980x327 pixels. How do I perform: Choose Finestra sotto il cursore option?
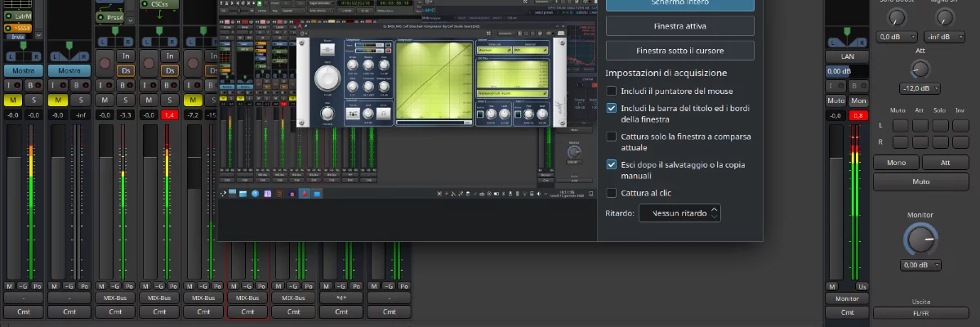(x=679, y=51)
